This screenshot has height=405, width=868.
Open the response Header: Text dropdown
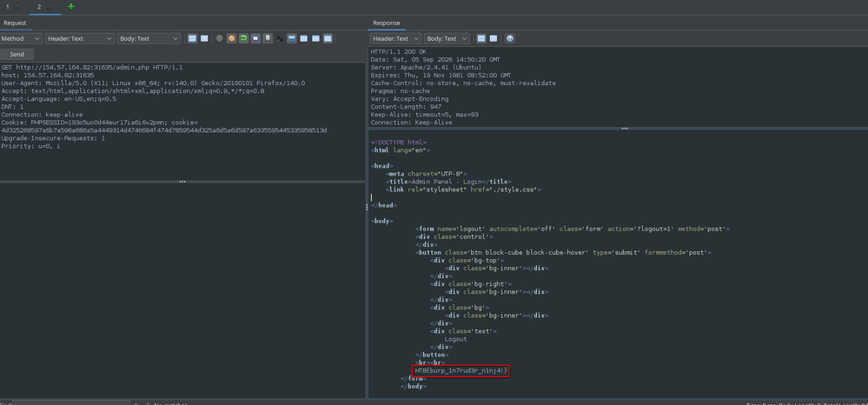pos(395,39)
